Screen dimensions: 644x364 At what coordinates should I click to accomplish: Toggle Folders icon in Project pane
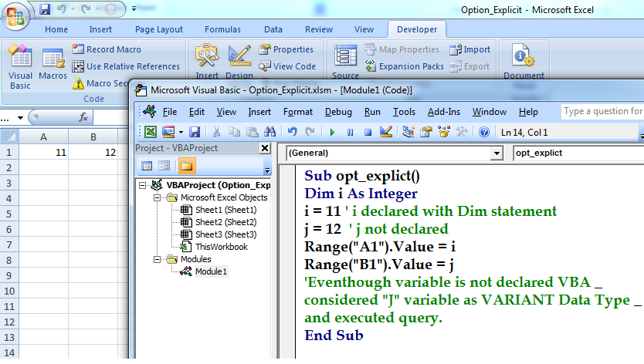pyautogui.click(x=186, y=166)
